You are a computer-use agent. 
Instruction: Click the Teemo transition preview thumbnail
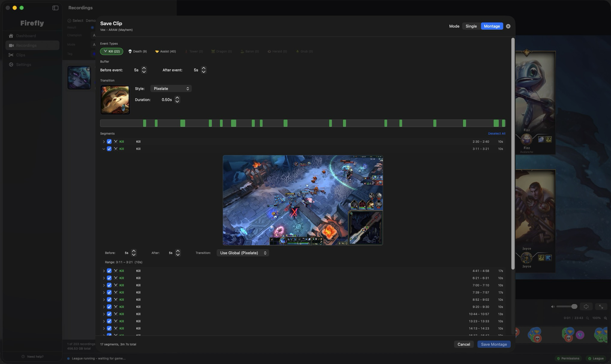point(115,100)
